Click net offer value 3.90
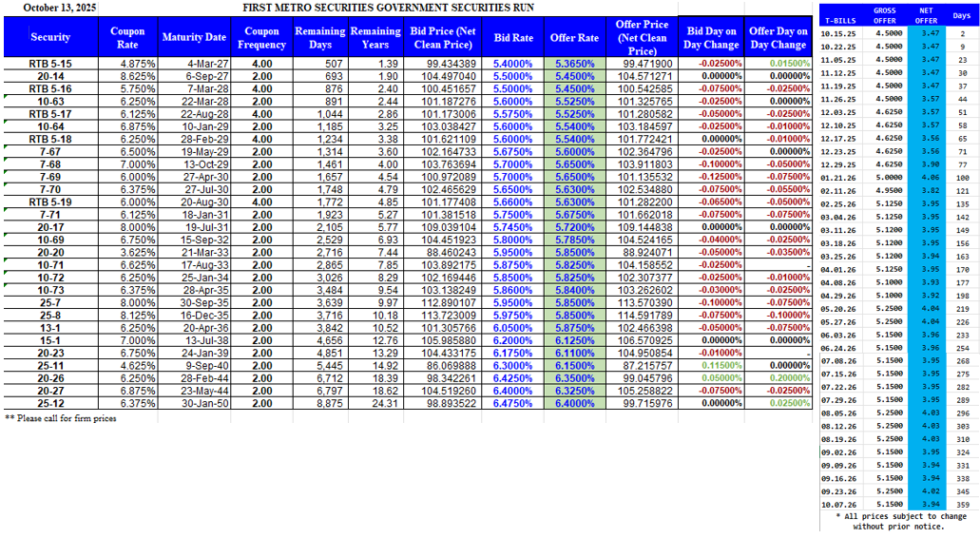Viewport: 980px width, 538px height. [930, 164]
